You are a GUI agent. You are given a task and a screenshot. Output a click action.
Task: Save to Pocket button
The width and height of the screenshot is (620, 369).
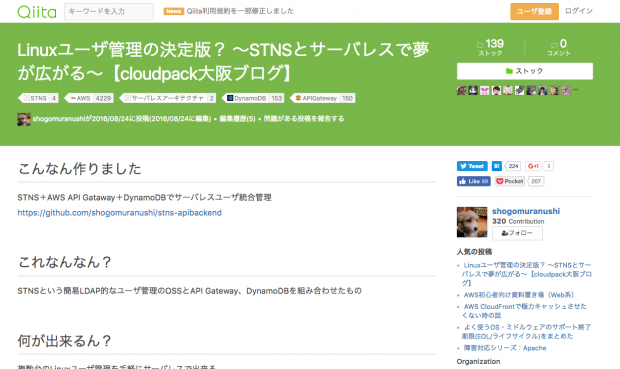coord(510,181)
